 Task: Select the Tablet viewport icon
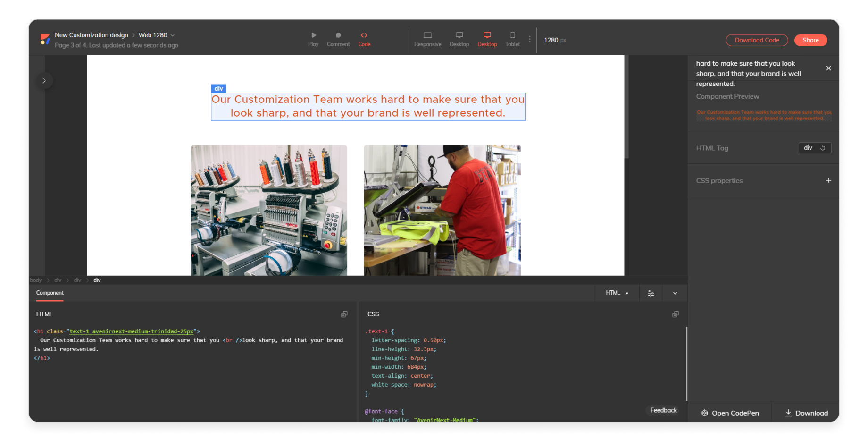[512, 35]
